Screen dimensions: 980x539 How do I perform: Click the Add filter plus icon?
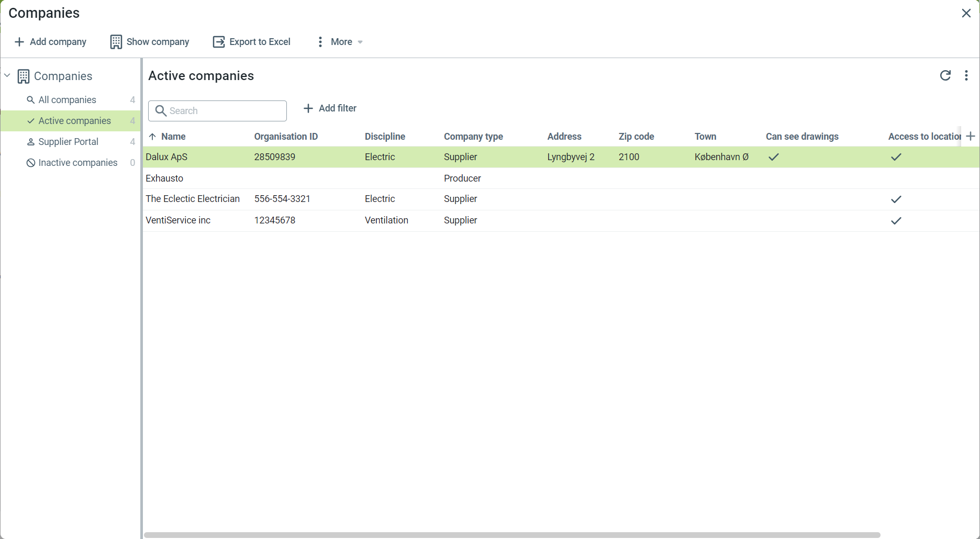tap(308, 108)
